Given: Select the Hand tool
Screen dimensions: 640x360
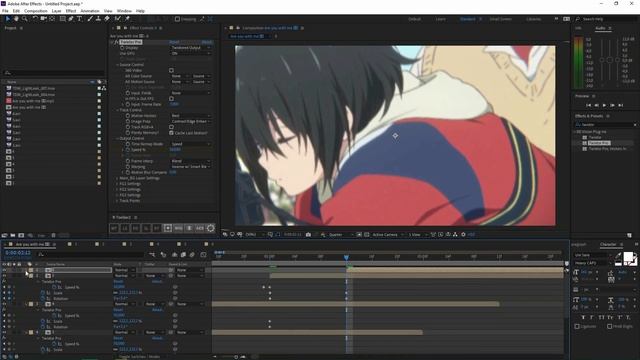Looking at the screenshot, I should tap(16, 19).
